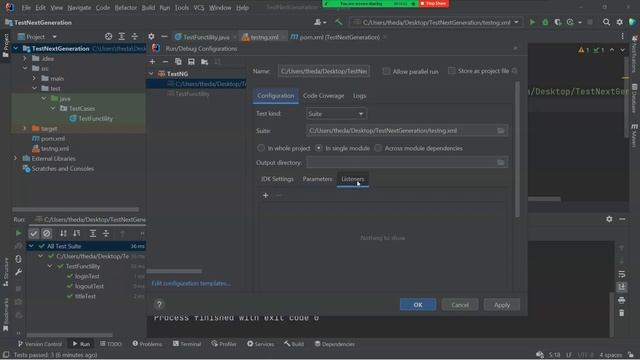Build project with hammer icon

pos(339,22)
